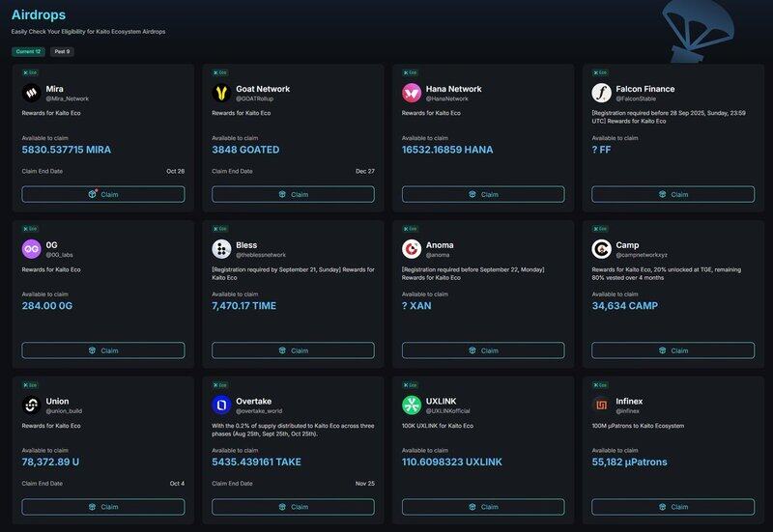The height and width of the screenshot is (532, 773).
Task: Click the Eco badge on Mira card
Action: [30, 72]
